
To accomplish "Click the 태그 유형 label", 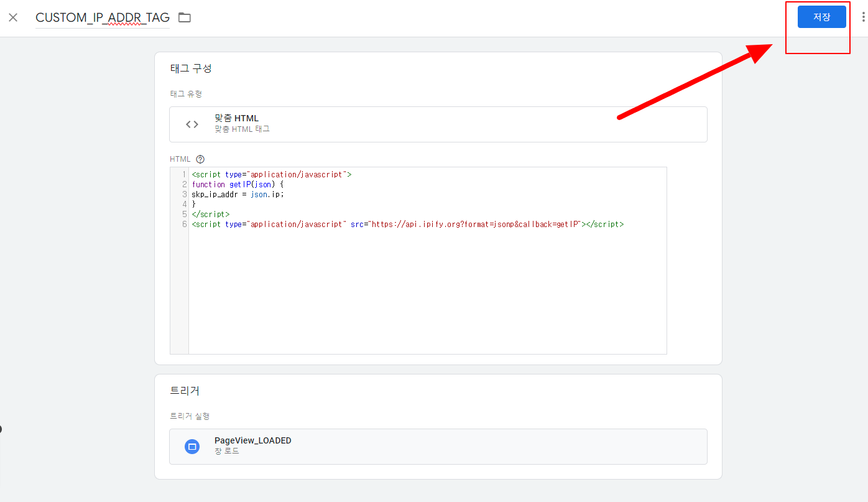I will point(186,94).
